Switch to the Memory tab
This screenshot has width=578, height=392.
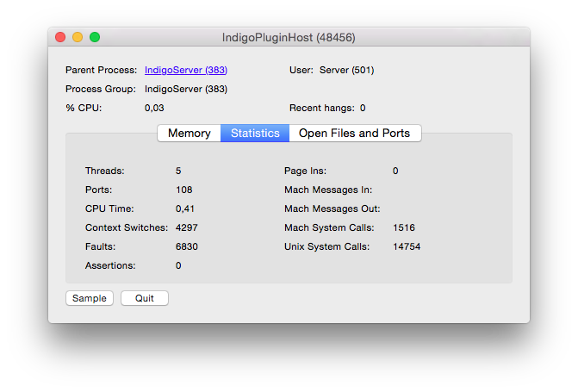(x=190, y=134)
